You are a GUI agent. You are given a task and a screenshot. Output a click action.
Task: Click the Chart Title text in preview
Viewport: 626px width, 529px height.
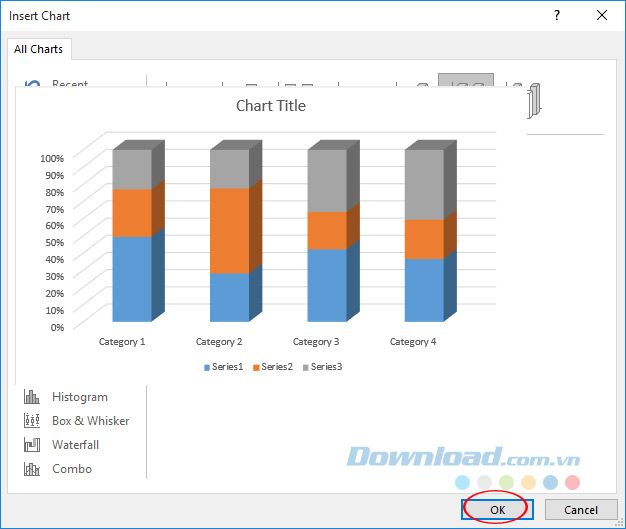[x=271, y=106]
